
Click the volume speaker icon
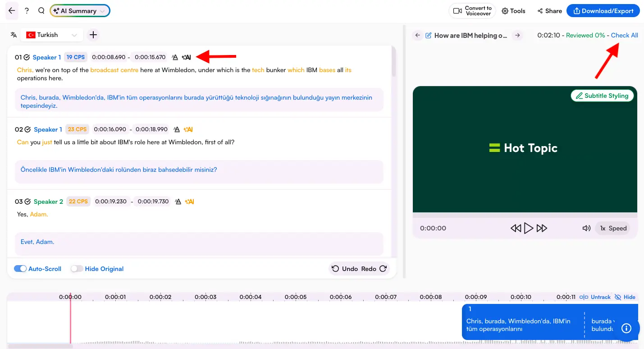586,228
